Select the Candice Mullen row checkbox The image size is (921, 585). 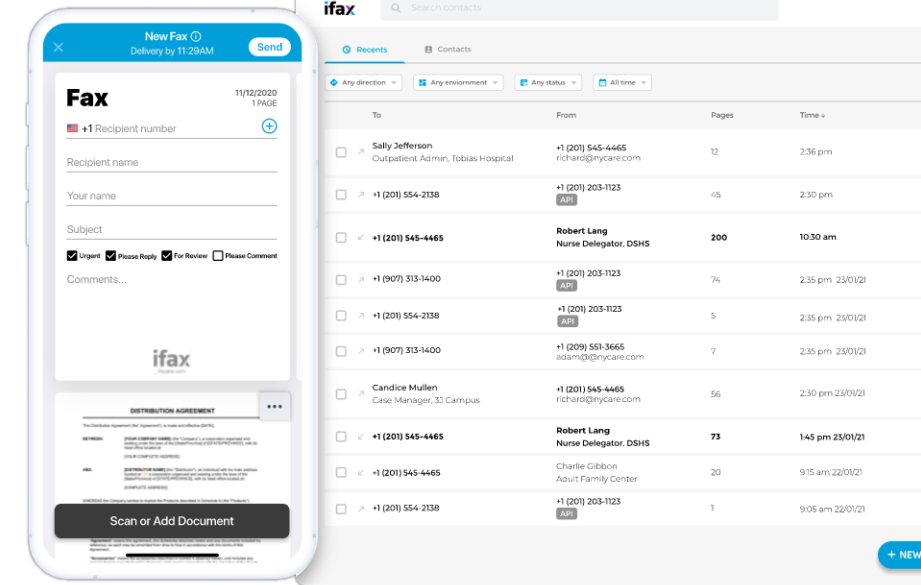(341, 394)
